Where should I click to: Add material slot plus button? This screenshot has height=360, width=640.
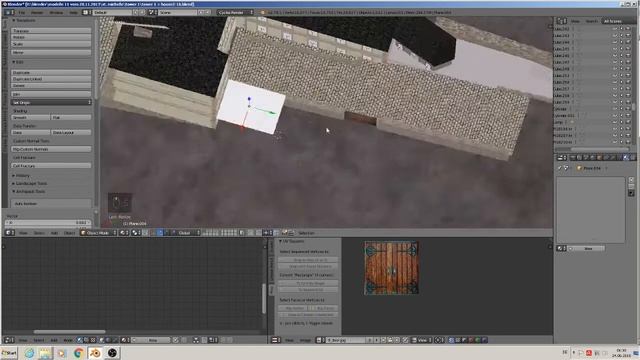click(x=631, y=180)
